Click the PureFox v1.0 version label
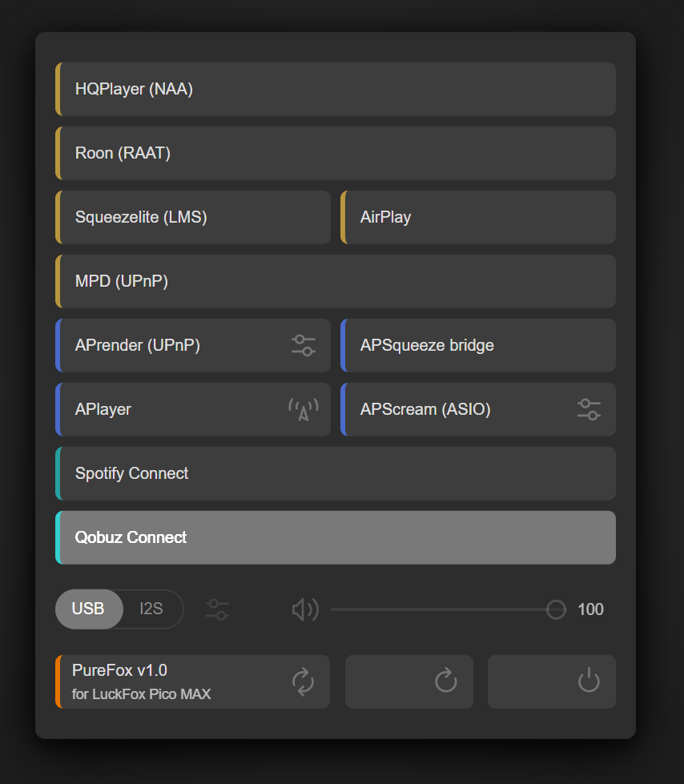The image size is (684, 784). tap(119, 670)
